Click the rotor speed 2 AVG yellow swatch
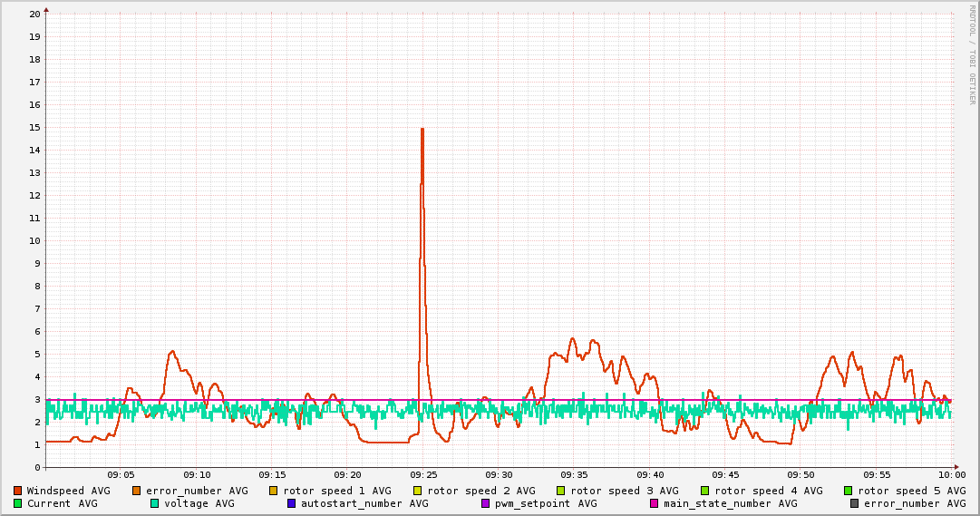This screenshot has width=980, height=516. pos(418,491)
